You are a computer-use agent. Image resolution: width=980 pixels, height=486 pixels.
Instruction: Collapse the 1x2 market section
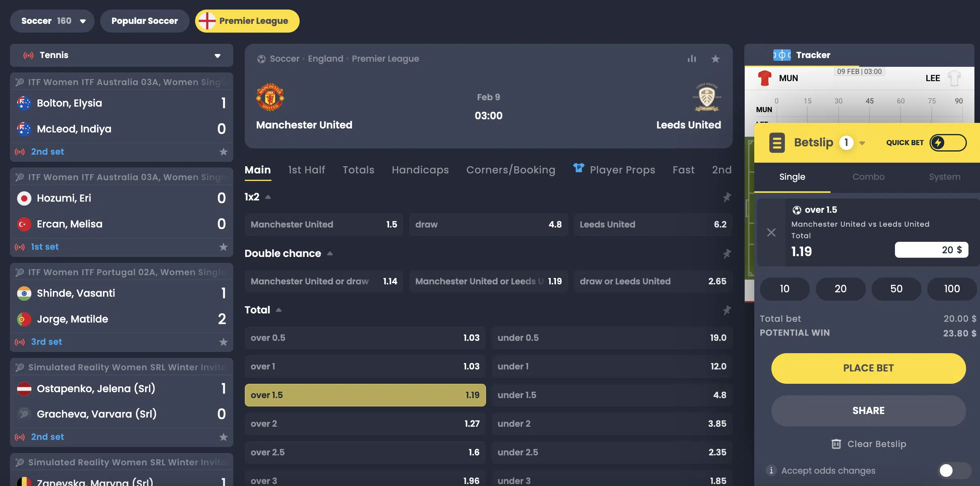click(268, 197)
